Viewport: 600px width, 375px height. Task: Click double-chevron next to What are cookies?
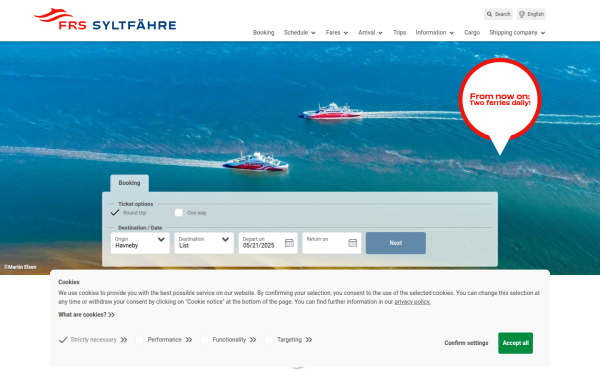click(111, 315)
